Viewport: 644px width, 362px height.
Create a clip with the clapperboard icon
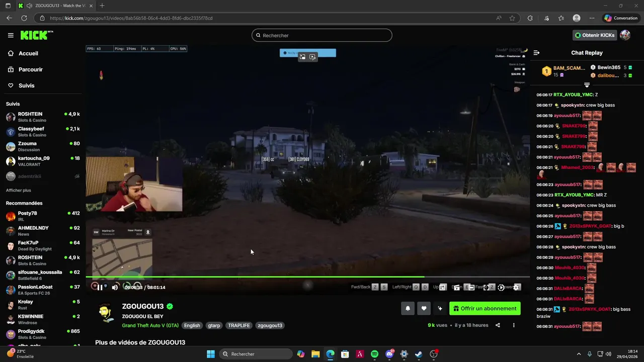pos(457,287)
